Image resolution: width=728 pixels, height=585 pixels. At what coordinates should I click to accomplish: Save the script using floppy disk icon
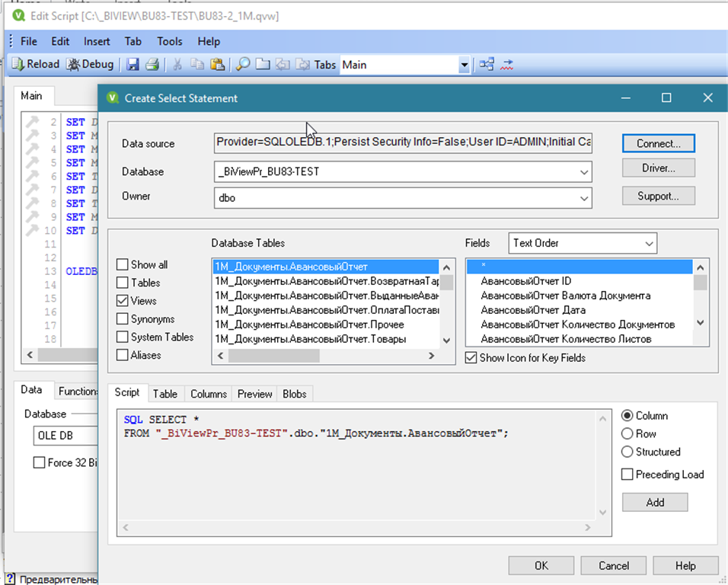[133, 65]
